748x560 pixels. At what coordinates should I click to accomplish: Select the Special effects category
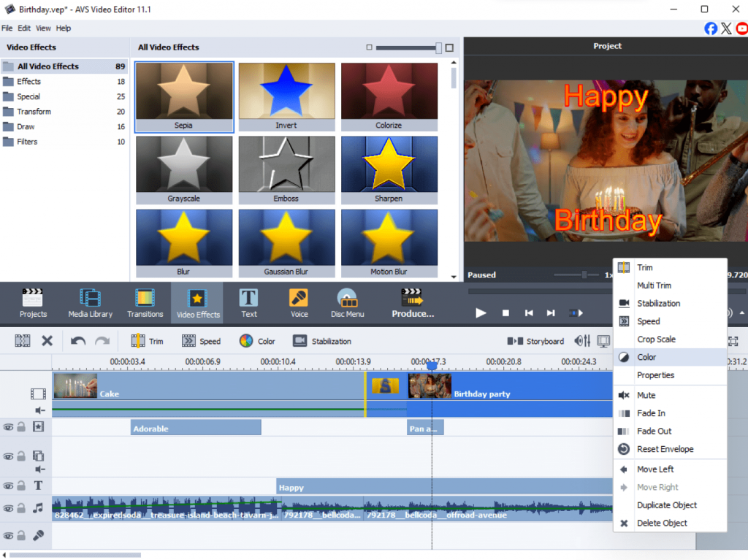[28, 96]
